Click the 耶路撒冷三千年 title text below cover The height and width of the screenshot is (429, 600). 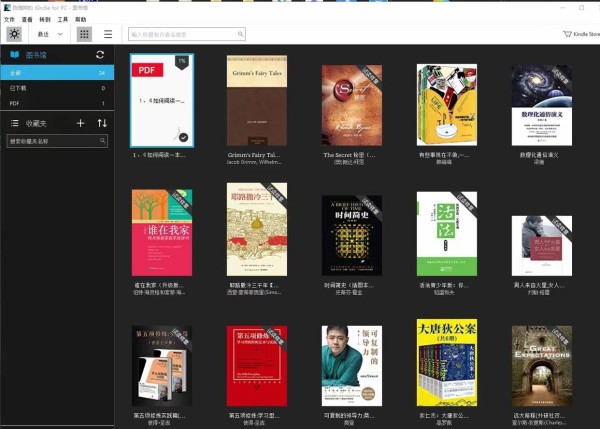tap(254, 285)
